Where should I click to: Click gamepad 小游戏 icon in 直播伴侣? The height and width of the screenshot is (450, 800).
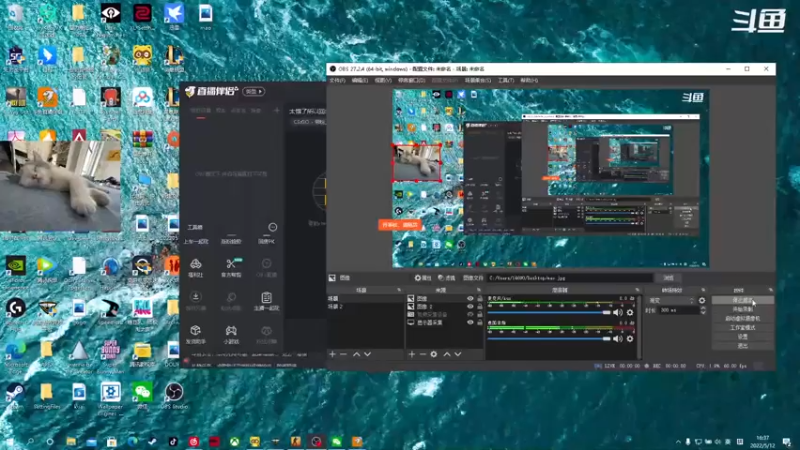point(231,331)
